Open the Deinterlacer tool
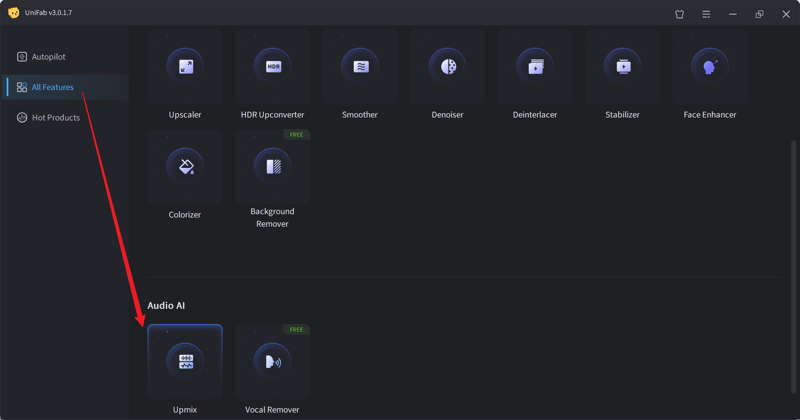Viewport: 800px width, 420px height. pyautogui.click(x=535, y=67)
